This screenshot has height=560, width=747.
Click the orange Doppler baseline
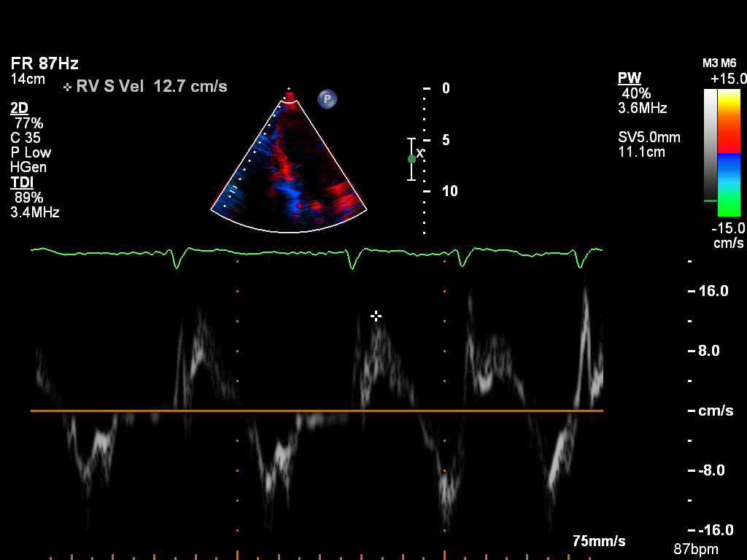[317, 411]
